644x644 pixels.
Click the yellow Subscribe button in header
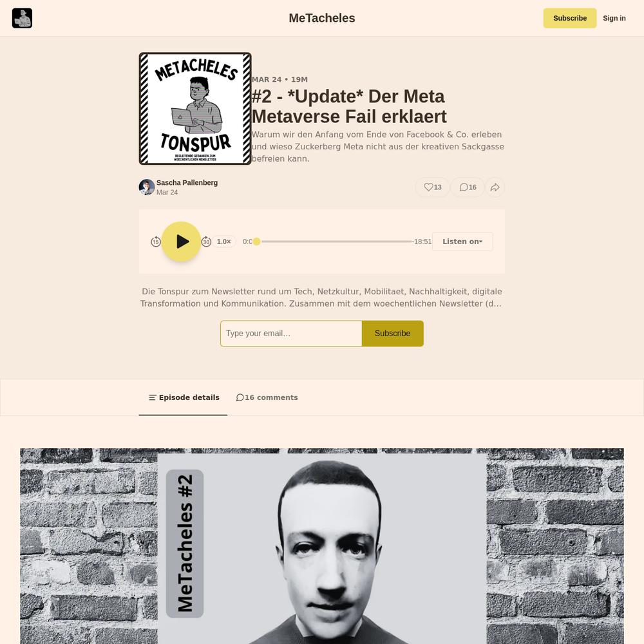point(570,18)
